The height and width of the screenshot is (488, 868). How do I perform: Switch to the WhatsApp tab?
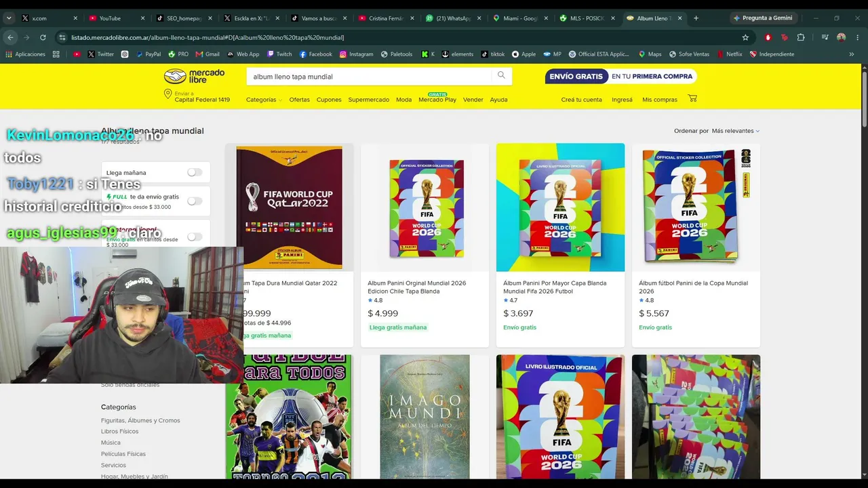point(453,18)
